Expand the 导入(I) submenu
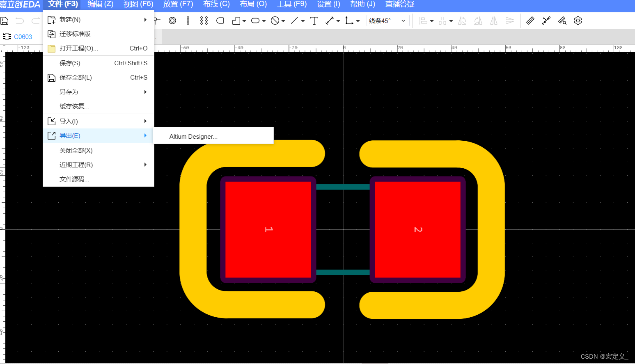 coord(99,121)
